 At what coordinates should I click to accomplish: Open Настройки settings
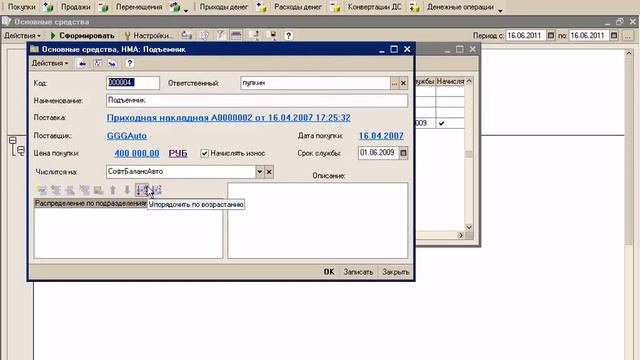pyautogui.click(x=149, y=36)
